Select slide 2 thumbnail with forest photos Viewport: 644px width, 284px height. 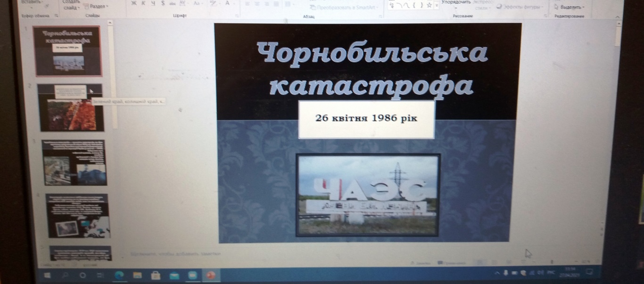71,108
